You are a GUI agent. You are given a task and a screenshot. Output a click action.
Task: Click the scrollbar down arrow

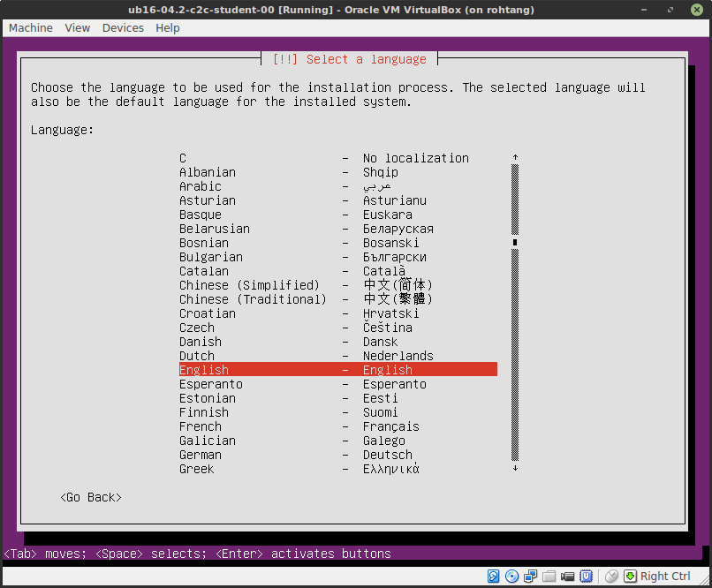click(514, 471)
